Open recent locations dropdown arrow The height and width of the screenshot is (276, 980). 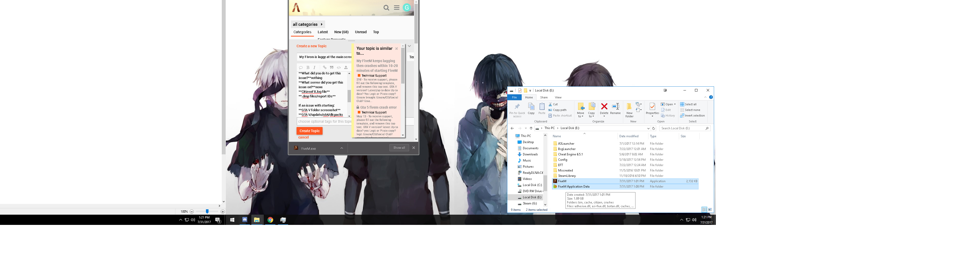point(526,129)
